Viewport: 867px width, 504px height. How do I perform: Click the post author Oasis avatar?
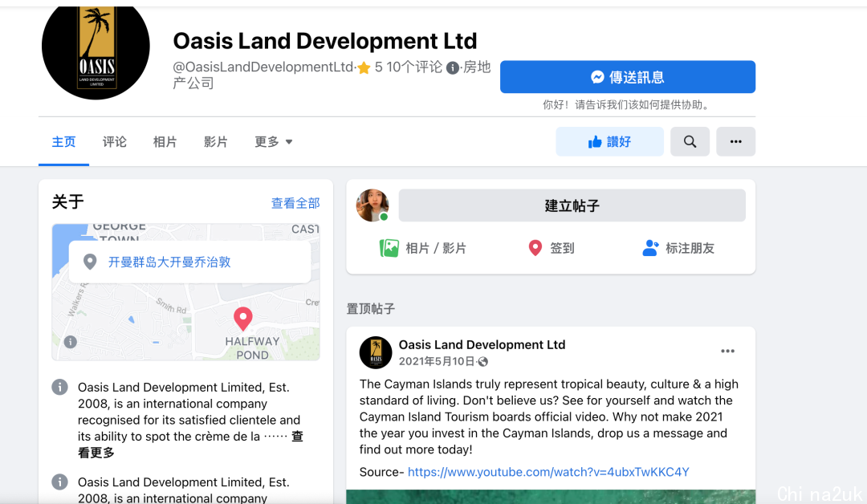[x=376, y=352]
